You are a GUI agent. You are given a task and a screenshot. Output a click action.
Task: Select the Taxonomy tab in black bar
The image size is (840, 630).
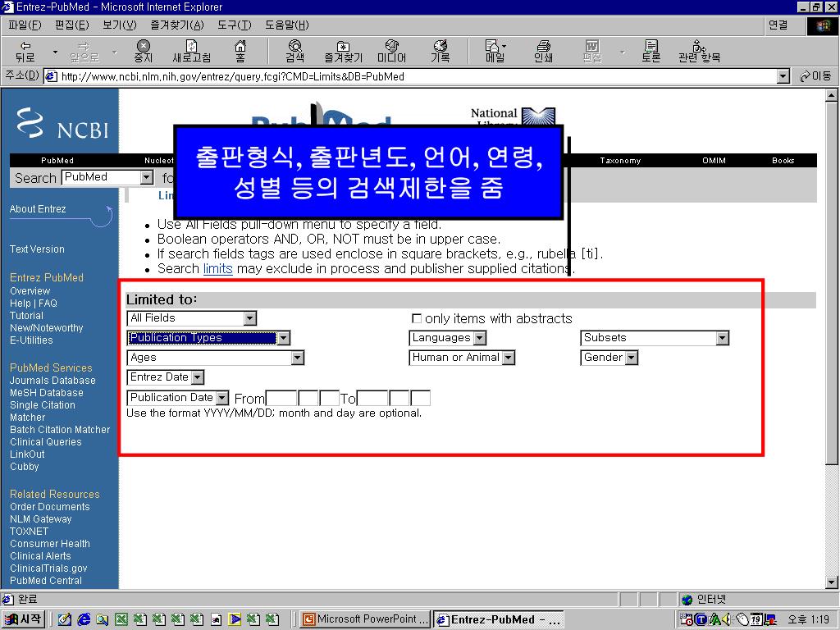click(x=620, y=160)
